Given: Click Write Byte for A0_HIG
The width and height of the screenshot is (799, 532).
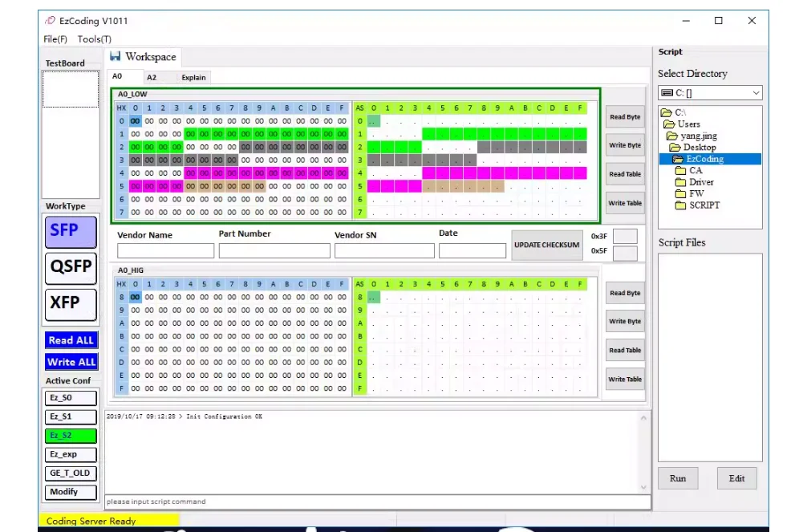Looking at the screenshot, I should (625, 322).
